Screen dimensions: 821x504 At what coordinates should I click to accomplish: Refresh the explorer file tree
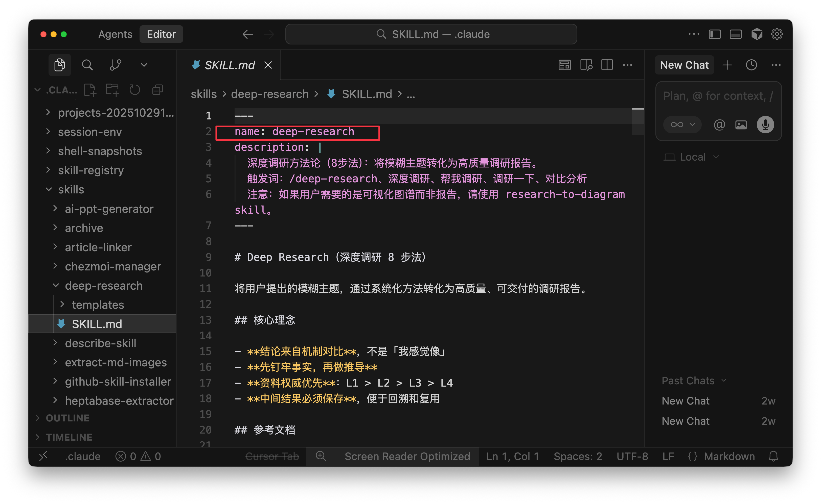pos(135,90)
